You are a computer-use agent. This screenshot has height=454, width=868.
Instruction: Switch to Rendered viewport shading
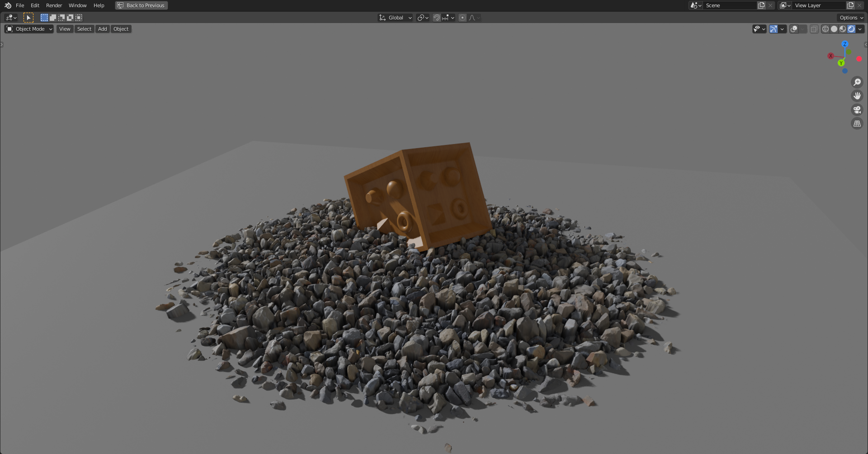(851, 29)
